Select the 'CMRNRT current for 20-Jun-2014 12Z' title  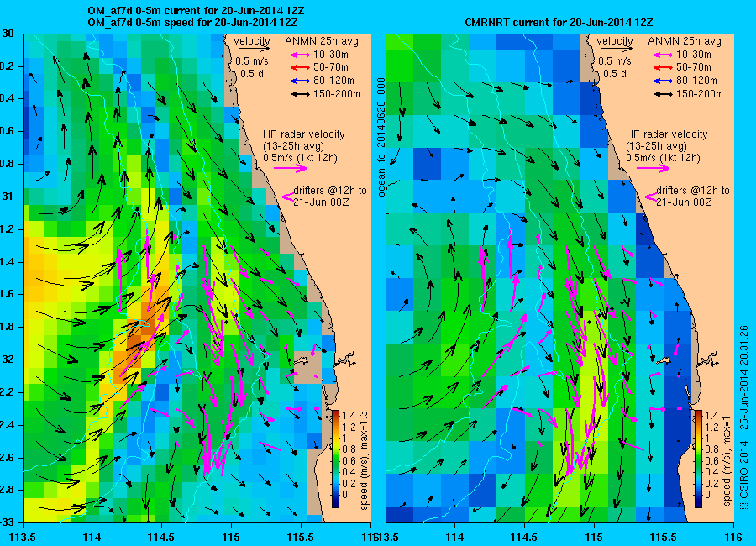[x=559, y=22]
